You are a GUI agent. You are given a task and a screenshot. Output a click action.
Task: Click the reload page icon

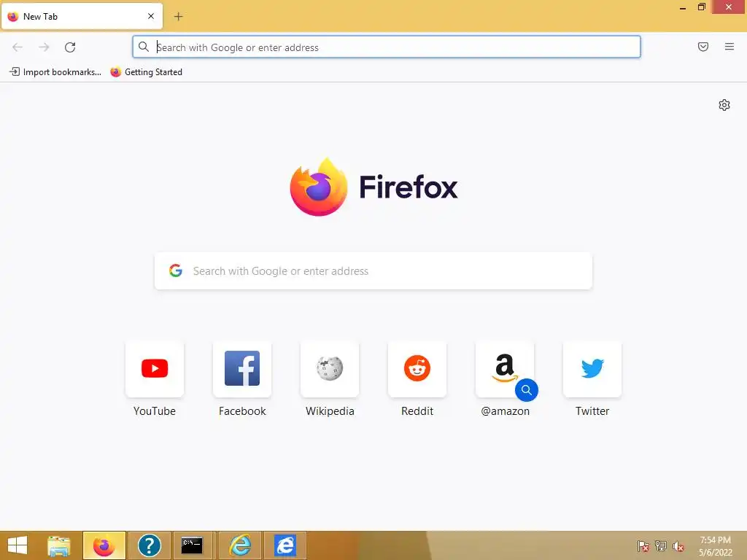click(x=70, y=47)
